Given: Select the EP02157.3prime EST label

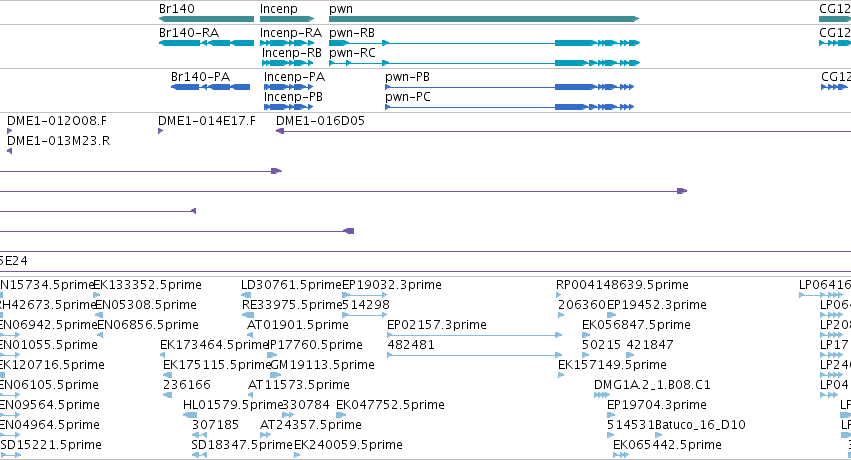Looking at the screenshot, I should click(437, 325).
